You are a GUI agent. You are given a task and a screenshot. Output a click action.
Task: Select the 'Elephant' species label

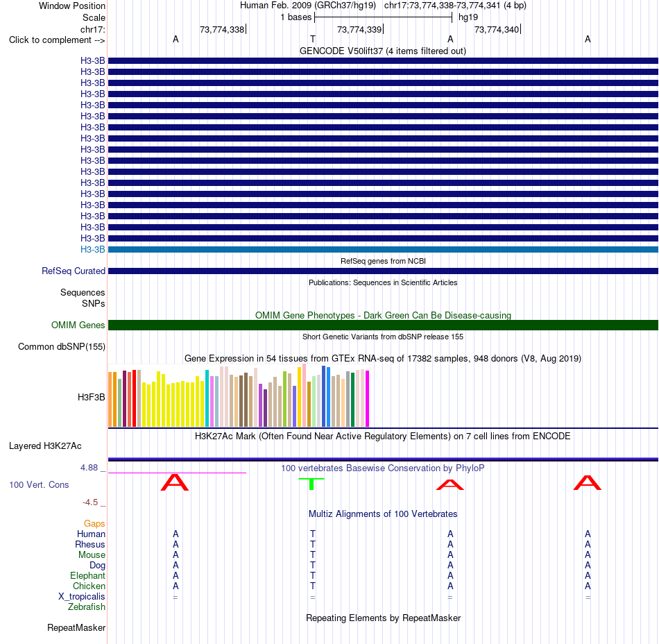(x=87, y=576)
